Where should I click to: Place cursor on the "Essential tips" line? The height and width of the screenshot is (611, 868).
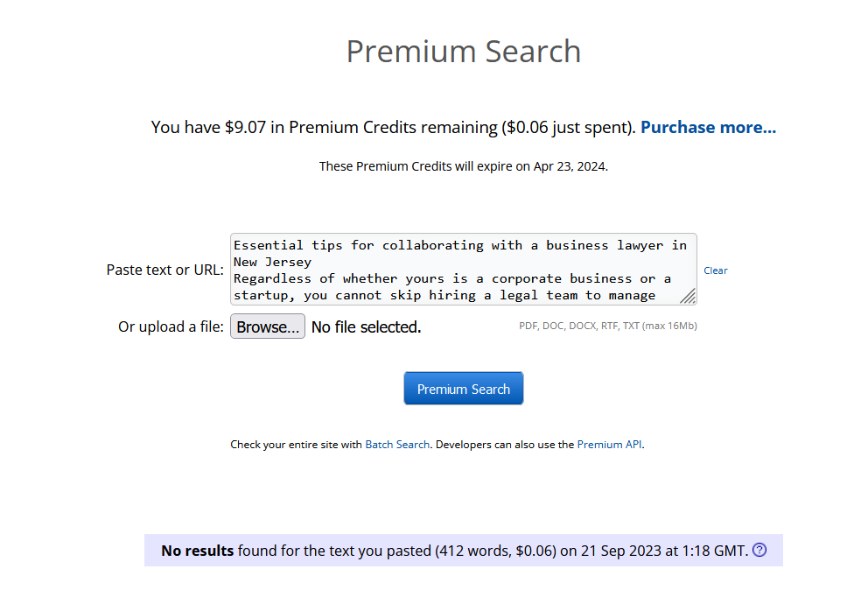tap(459, 245)
